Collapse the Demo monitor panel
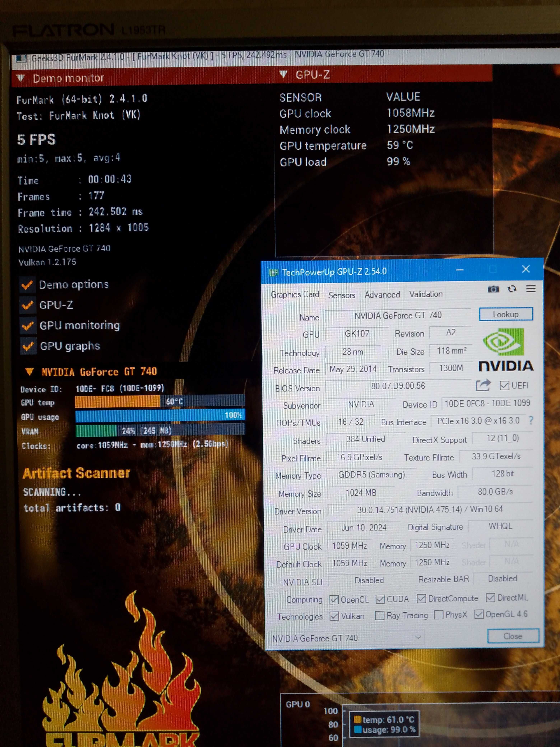 [21, 78]
